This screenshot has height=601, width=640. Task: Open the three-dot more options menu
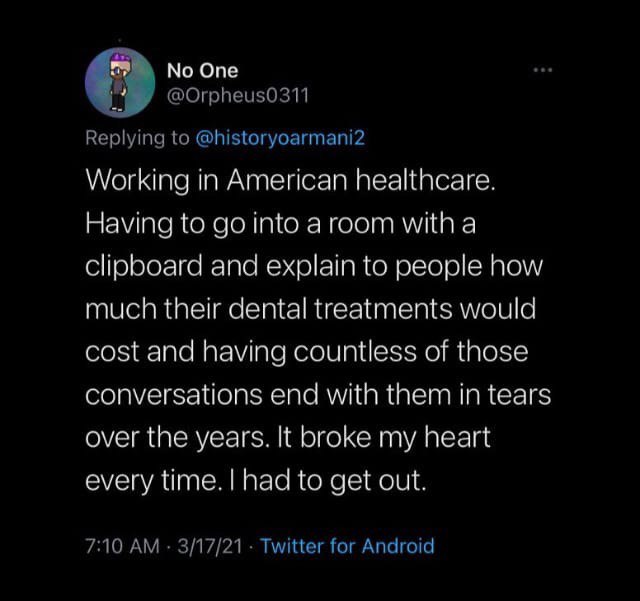[542, 71]
